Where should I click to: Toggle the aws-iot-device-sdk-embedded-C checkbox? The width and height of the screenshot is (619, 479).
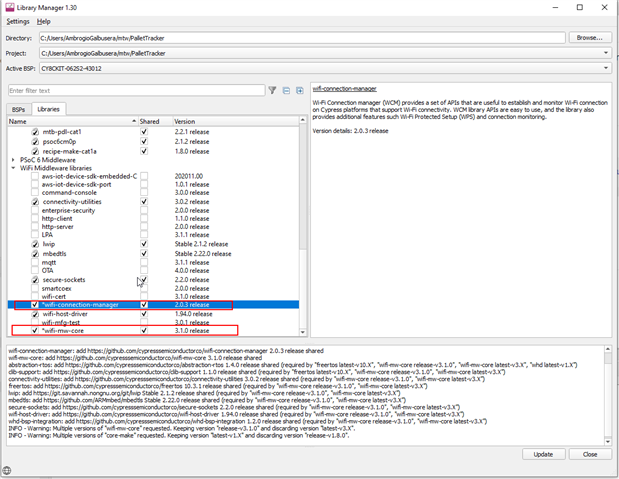(35, 176)
